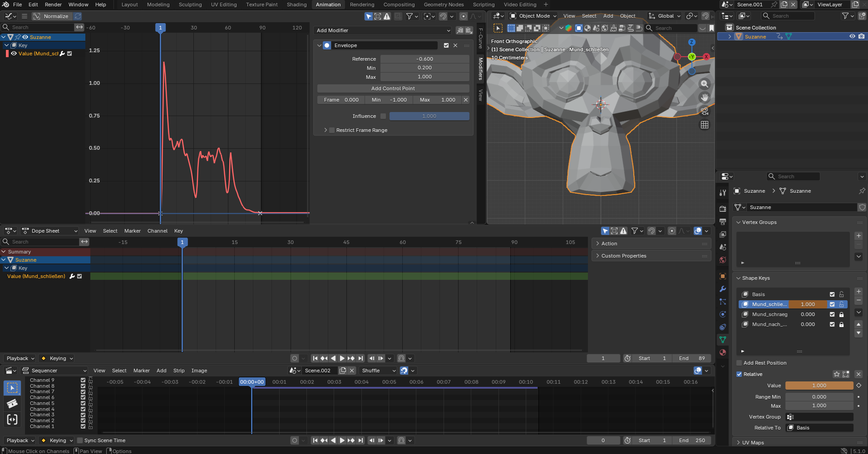This screenshot has width=868, height=454.
Task: Click the Normalize button in Graph Editor
Action: coord(52,16)
